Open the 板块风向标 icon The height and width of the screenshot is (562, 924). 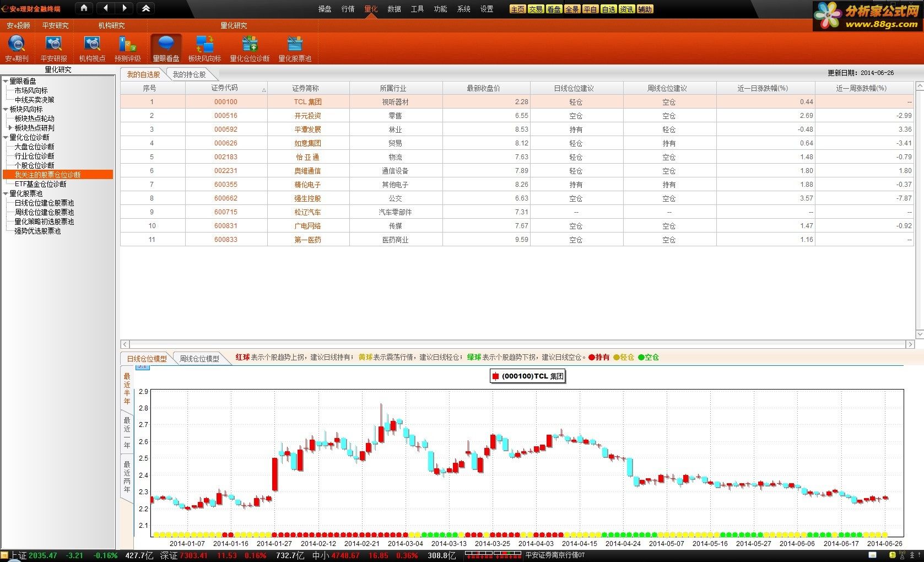[x=204, y=44]
